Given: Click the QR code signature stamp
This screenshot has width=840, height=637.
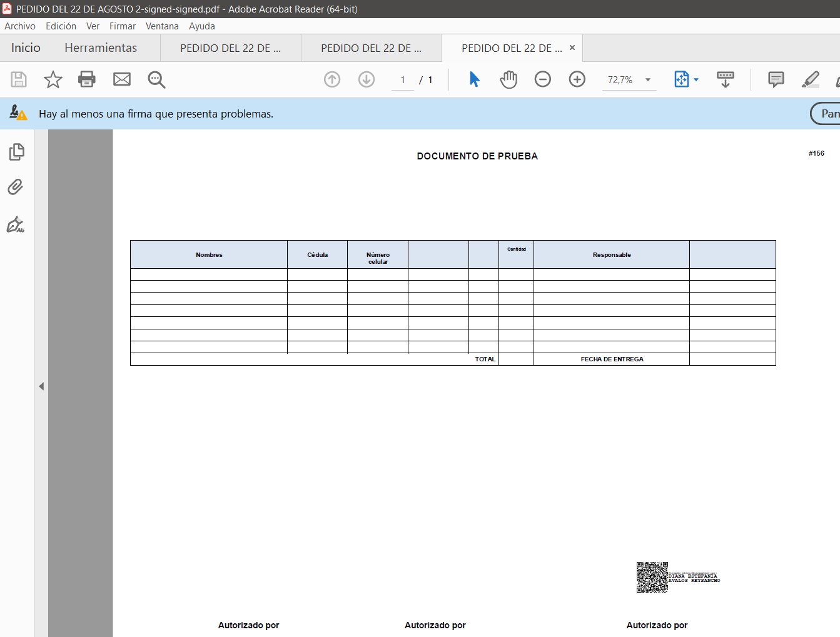Looking at the screenshot, I should [652, 577].
